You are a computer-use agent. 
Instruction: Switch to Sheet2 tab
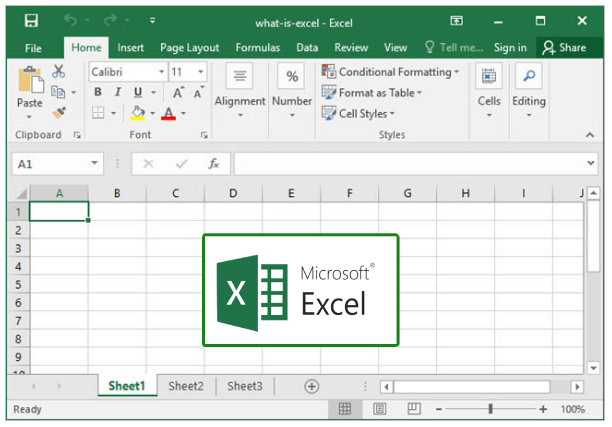click(186, 386)
